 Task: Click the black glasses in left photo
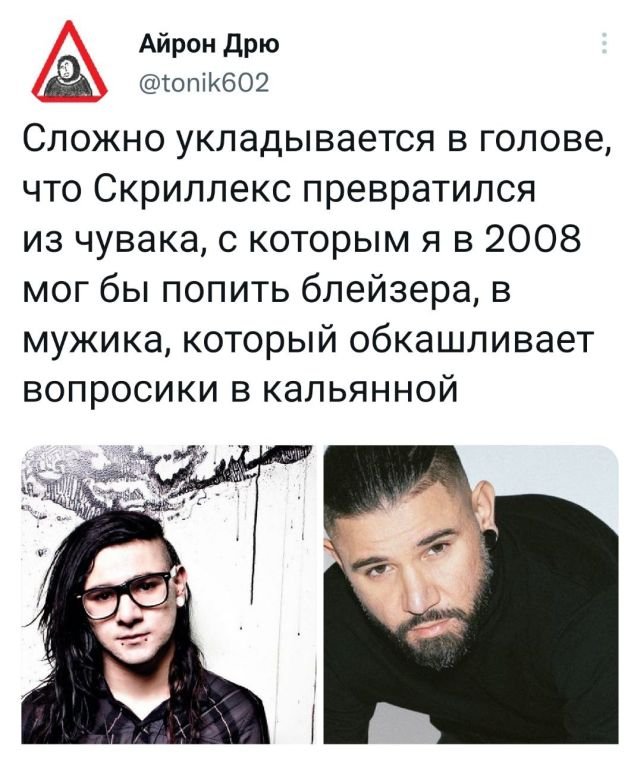(130, 593)
